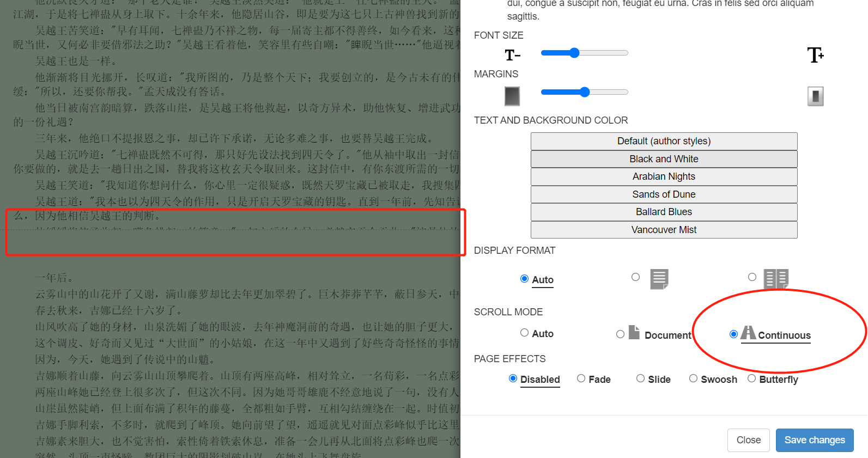The image size is (868, 458).
Task: Click the narrow margins icon
Action: [512, 96]
